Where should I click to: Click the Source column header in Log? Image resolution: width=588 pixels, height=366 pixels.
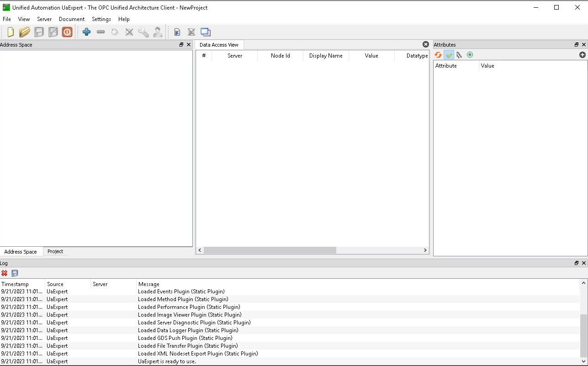coord(68,284)
